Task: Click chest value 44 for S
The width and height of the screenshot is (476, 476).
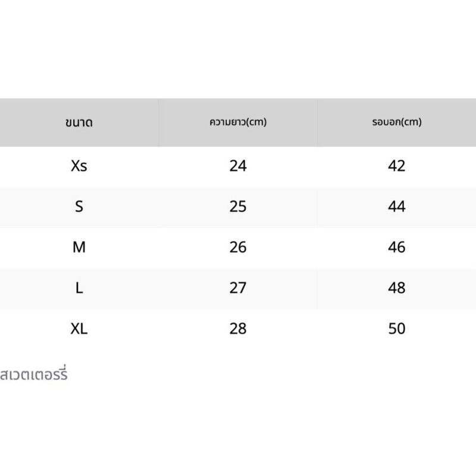Action: point(396,206)
